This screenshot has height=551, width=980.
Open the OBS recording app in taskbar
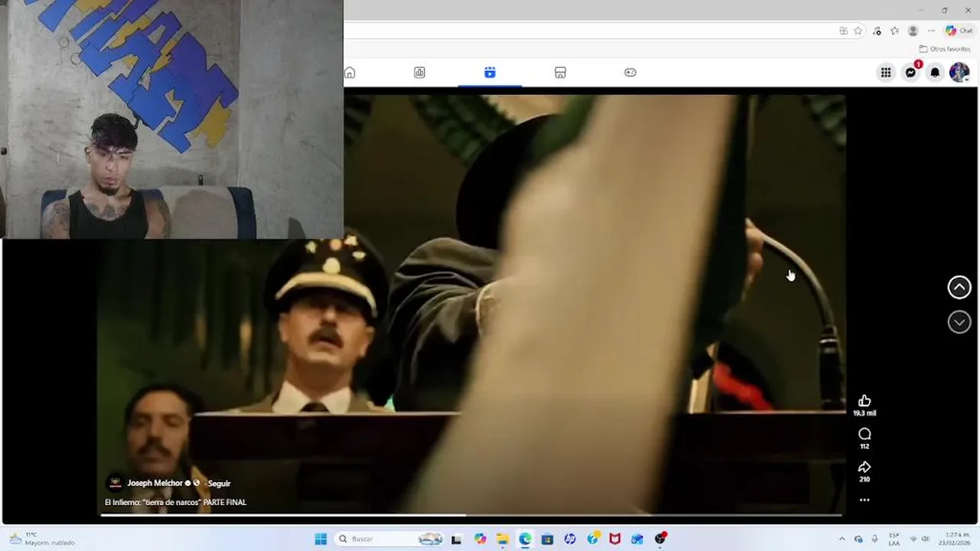click(x=660, y=539)
